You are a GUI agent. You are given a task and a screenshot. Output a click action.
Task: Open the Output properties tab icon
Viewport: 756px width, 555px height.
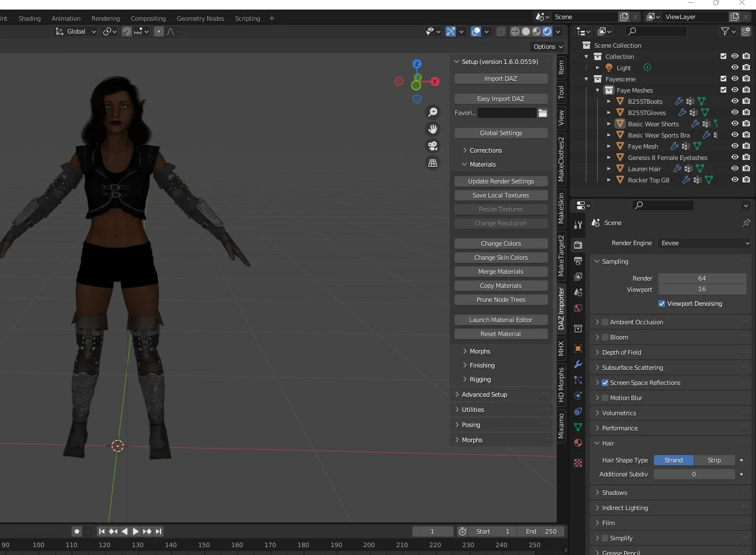(578, 261)
